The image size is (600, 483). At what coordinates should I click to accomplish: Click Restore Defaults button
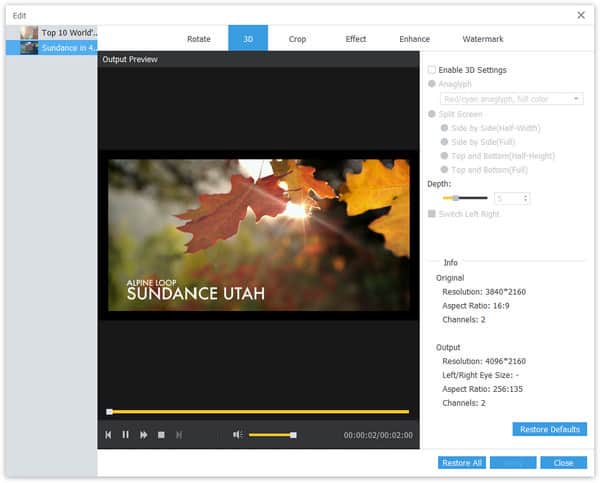549,429
